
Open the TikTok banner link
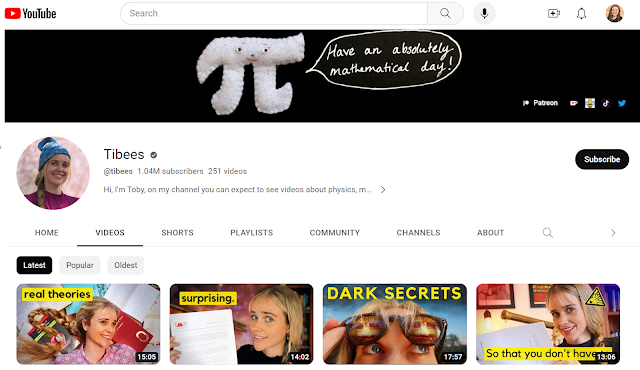click(x=606, y=103)
